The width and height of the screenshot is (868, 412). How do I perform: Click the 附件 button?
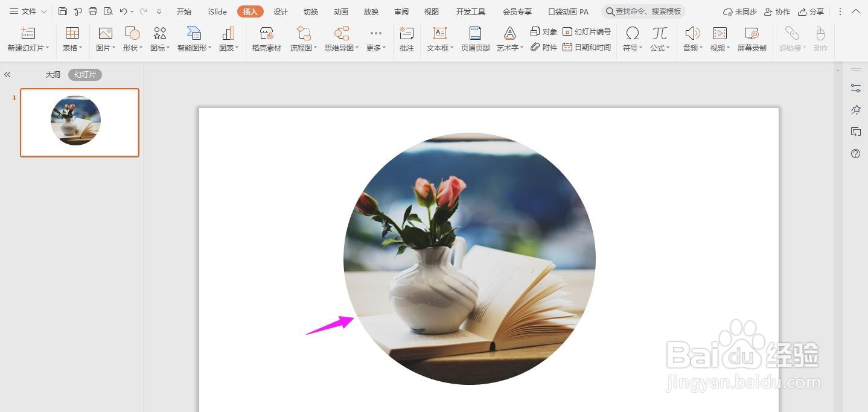click(543, 47)
